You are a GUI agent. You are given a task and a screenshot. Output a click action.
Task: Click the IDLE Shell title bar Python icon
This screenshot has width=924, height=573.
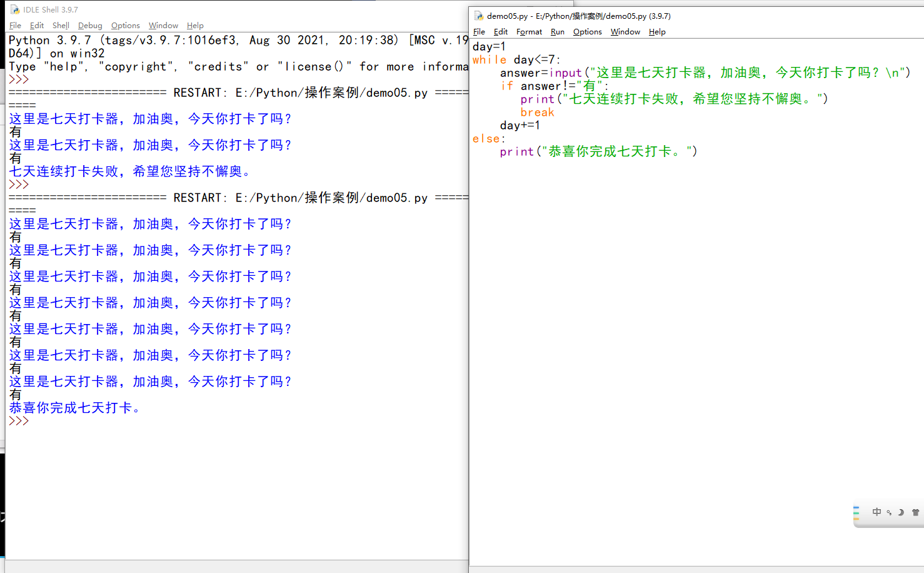(x=15, y=10)
